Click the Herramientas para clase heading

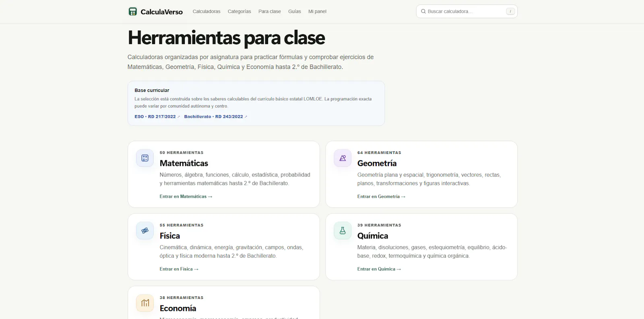pos(226,38)
